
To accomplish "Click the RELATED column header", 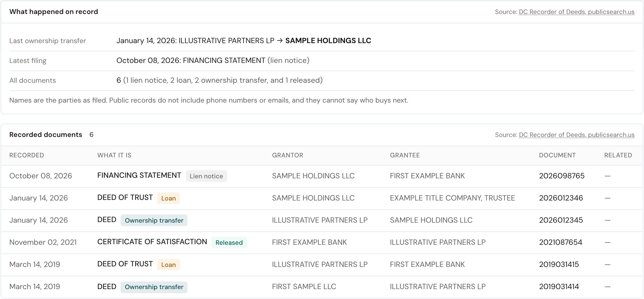I will 618,155.
